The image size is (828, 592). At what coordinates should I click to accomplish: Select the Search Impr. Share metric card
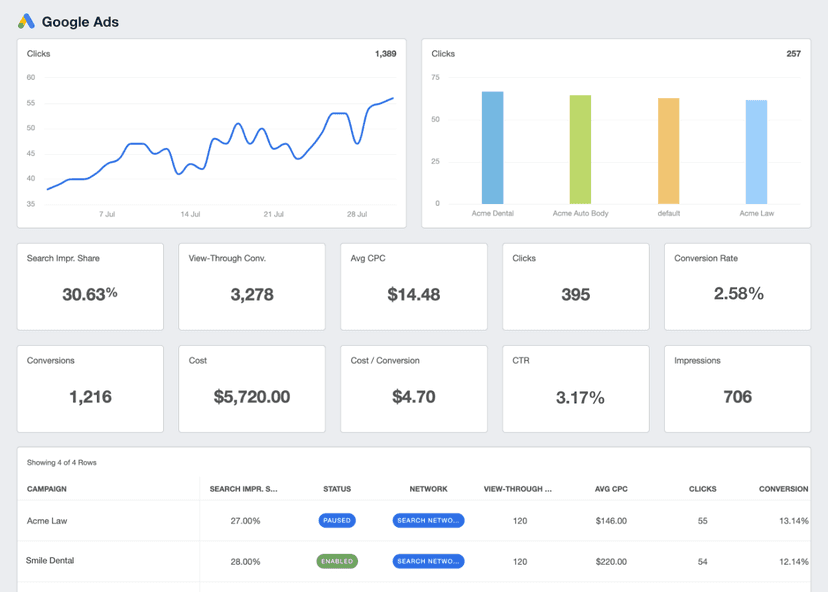point(89,286)
